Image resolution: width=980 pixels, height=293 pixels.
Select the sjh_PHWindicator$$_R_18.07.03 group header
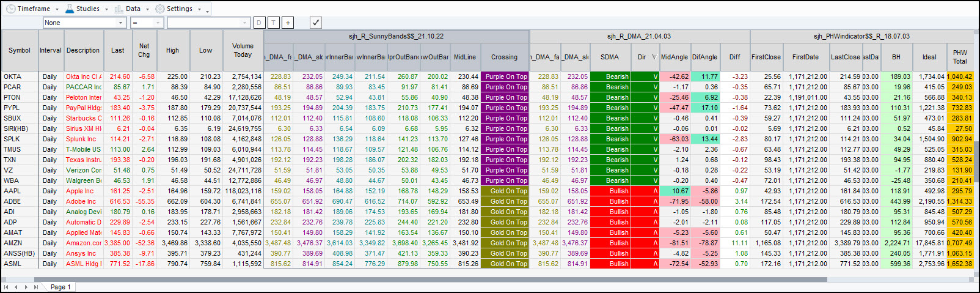(x=861, y=37)
